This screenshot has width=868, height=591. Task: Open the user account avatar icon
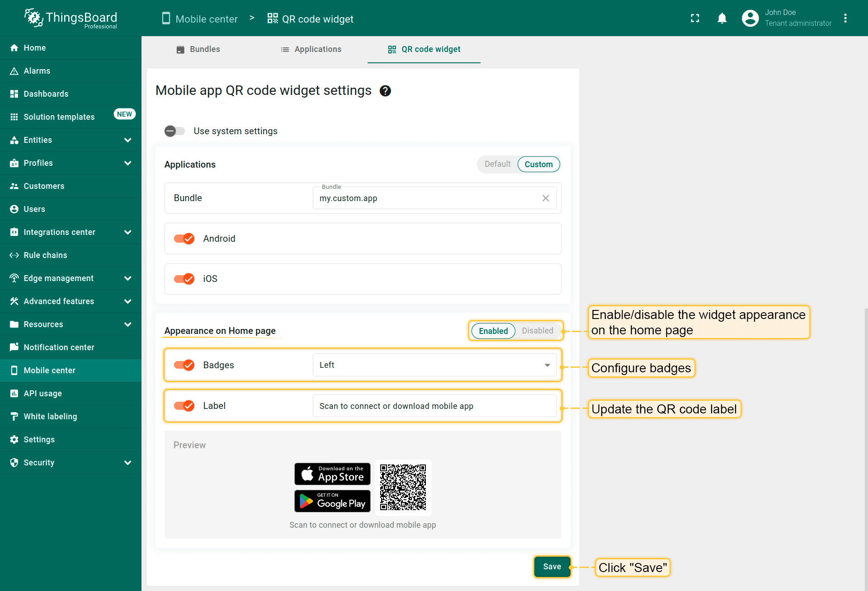[750, 18]
